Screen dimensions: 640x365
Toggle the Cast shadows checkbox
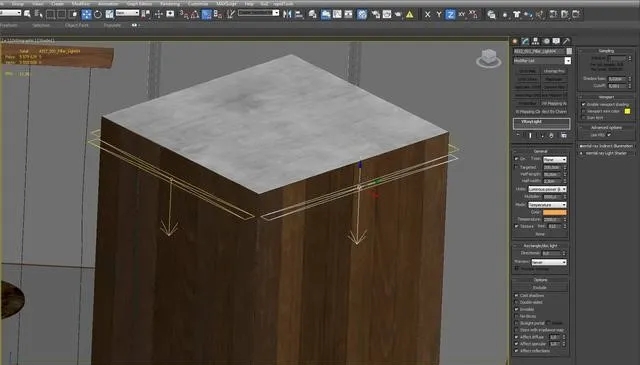516,295
